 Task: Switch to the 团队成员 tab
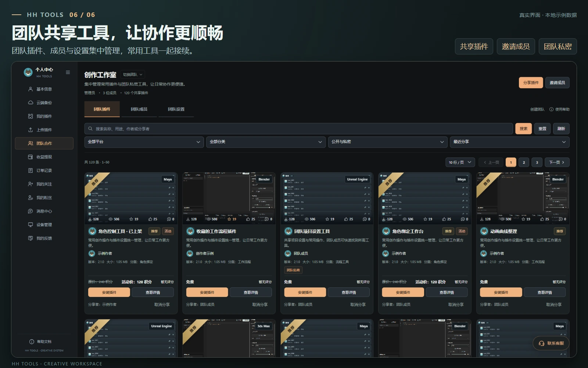[x=139, y=109]
